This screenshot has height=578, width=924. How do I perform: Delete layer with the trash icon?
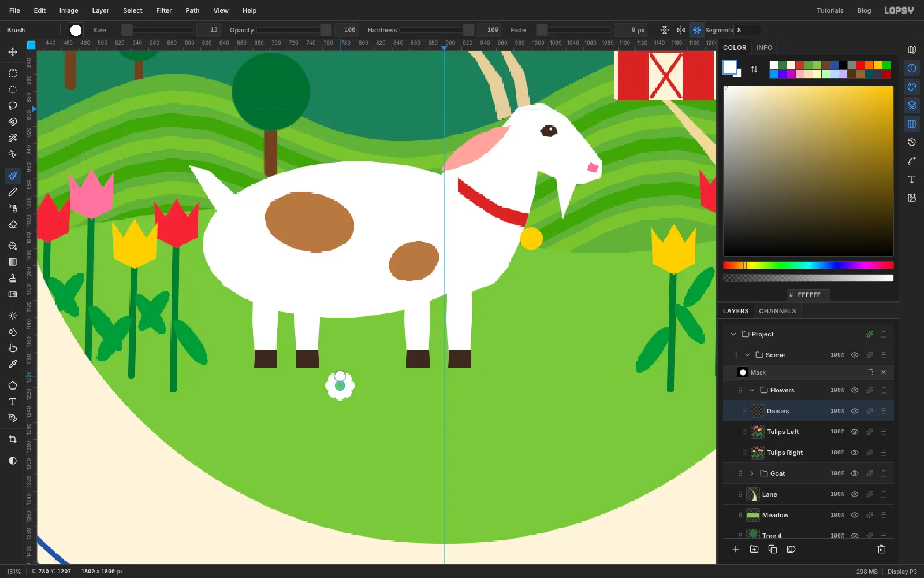(x=881, y=549)
